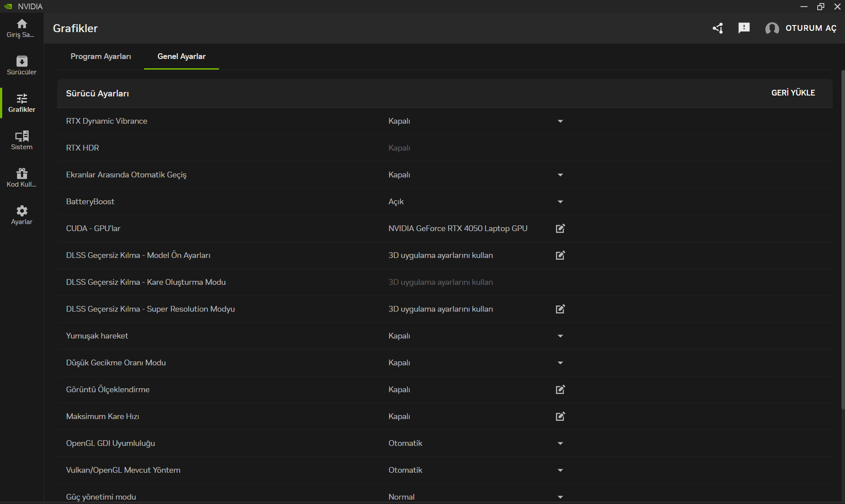Click the OpenGL GDI Otomatik value
This screenshot has width=845, height=504.
point(405,443)
